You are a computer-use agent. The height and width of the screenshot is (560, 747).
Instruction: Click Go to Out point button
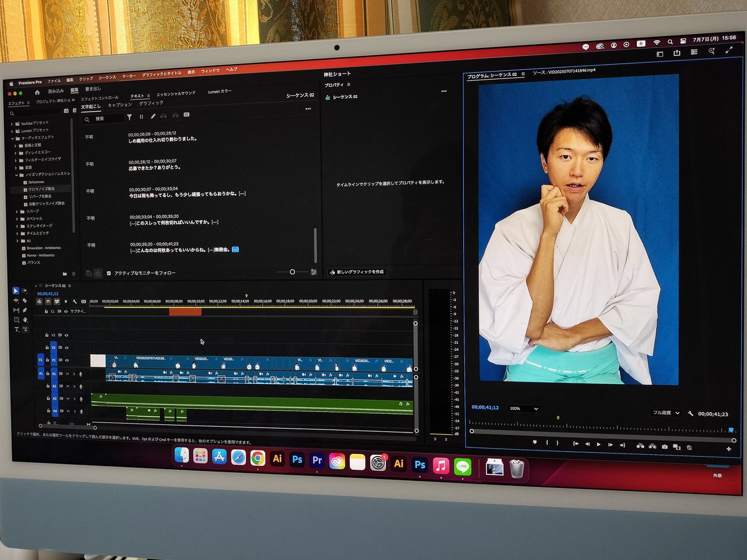tap(622, 446)
